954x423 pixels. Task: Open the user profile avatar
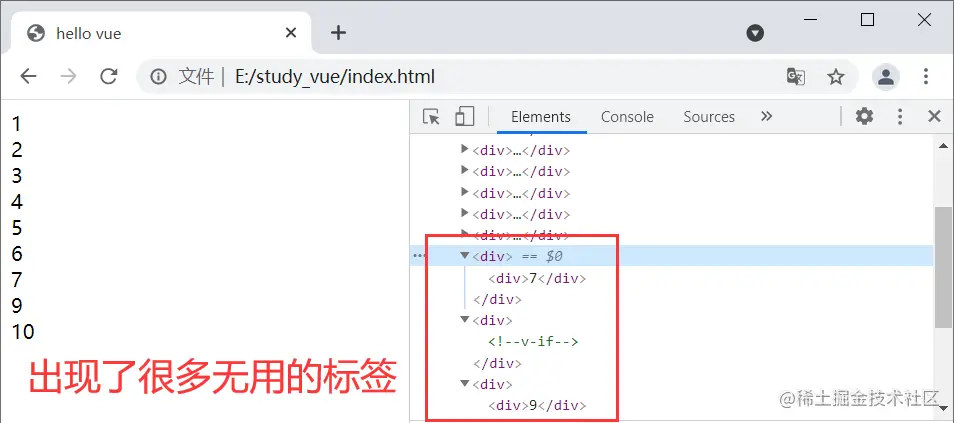[x=886, y=77]
